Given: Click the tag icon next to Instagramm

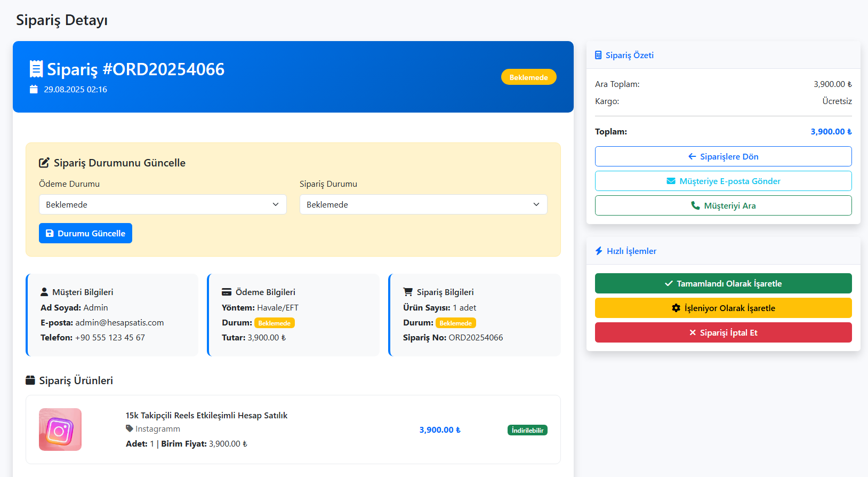Looking at the screenshot, I should [129, 428].
